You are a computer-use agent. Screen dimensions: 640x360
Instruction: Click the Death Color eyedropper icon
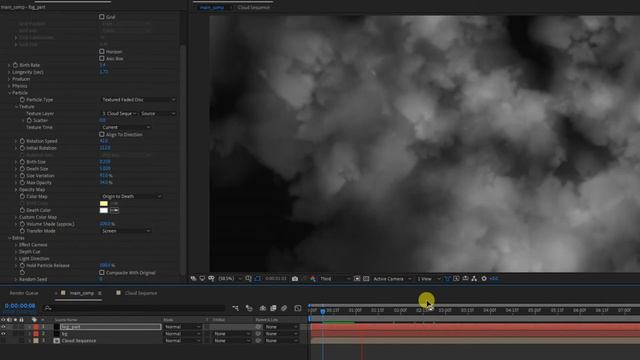point(114,210)
